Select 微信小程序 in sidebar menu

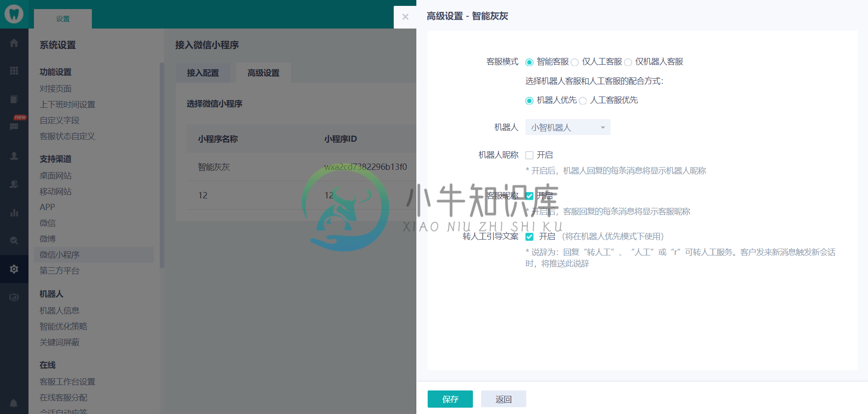pyautogui.click(x=94, y=255)
